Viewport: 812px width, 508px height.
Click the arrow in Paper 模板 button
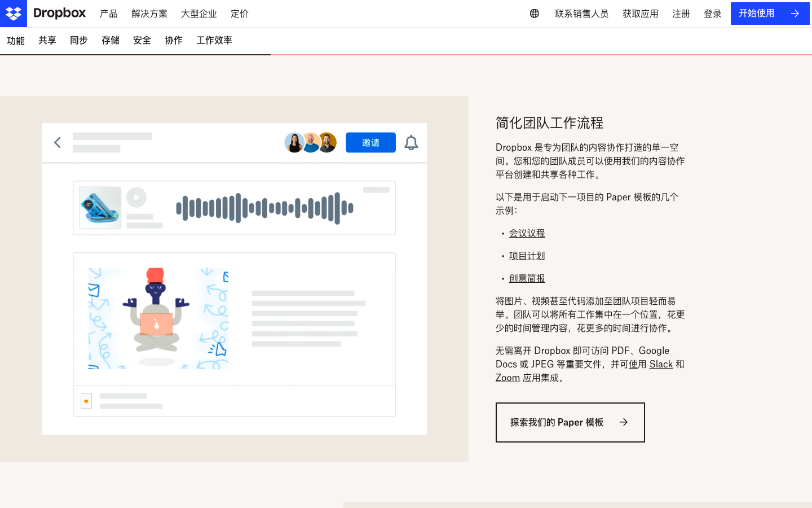[624, 422]
